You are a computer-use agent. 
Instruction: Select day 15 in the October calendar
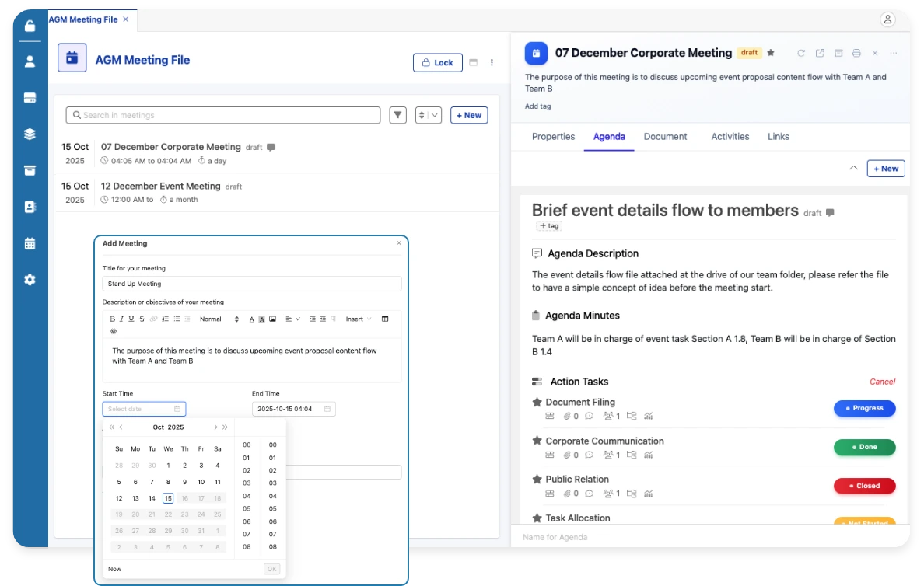(x=168, y=498)
